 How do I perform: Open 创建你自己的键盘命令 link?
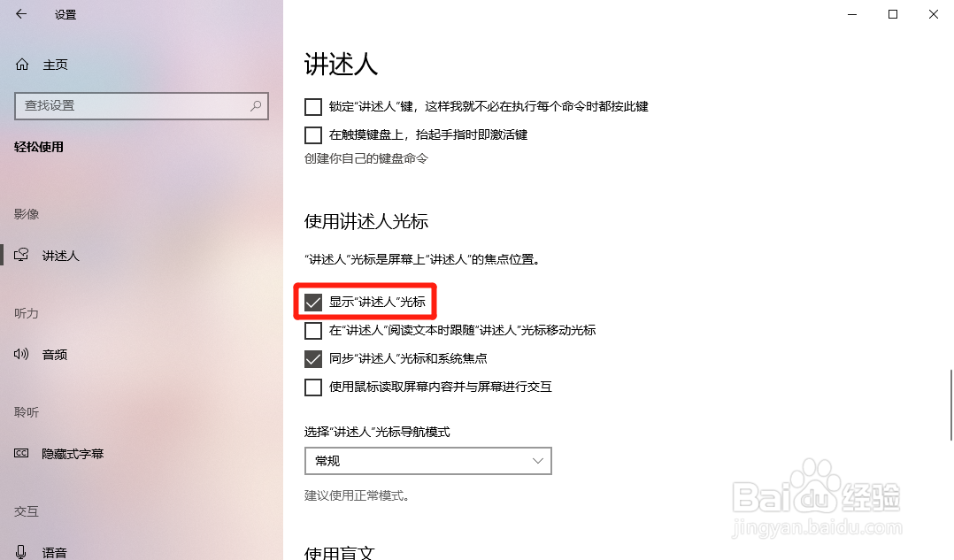[x=366, y=158]
